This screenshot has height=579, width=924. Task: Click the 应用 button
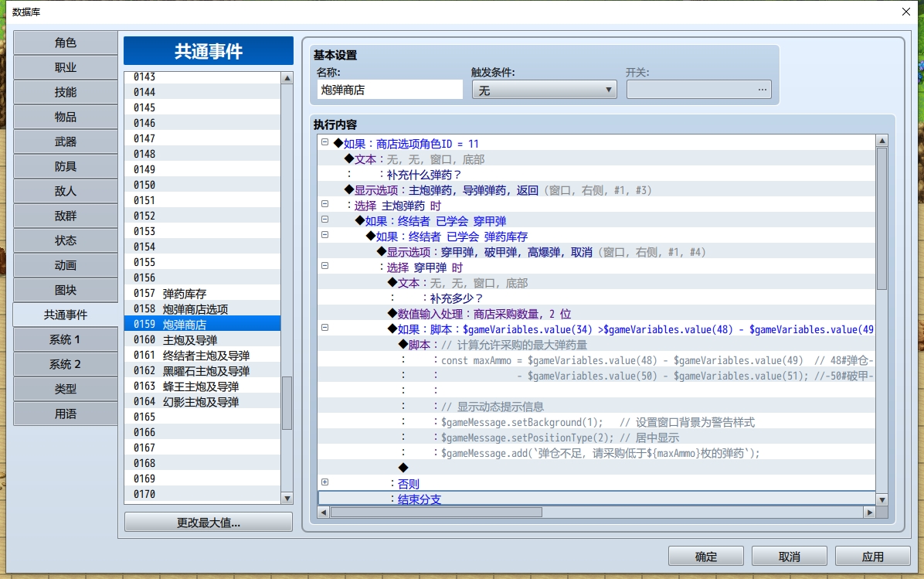pos(873,557)
